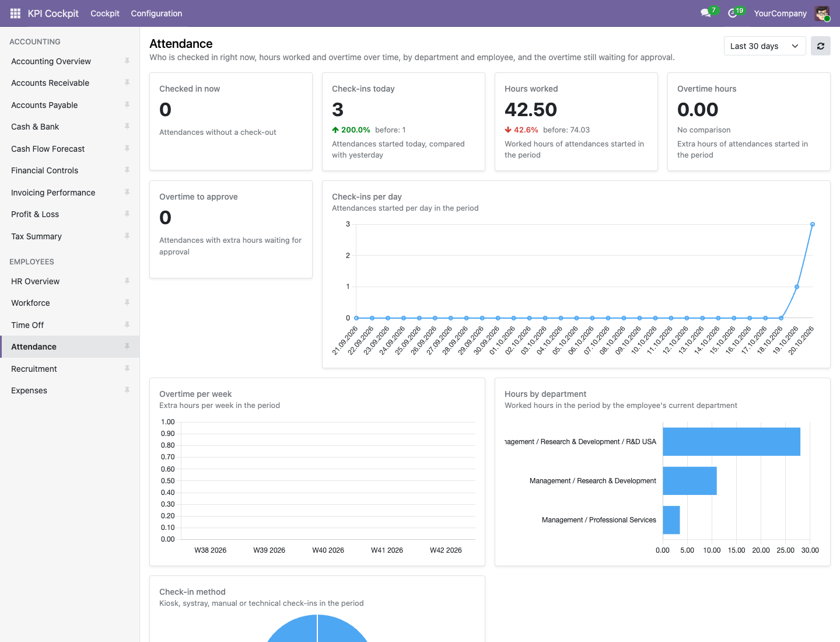Refresh the dashboard with the reload icon
The image size is (840, 642).
pos(821,46)
